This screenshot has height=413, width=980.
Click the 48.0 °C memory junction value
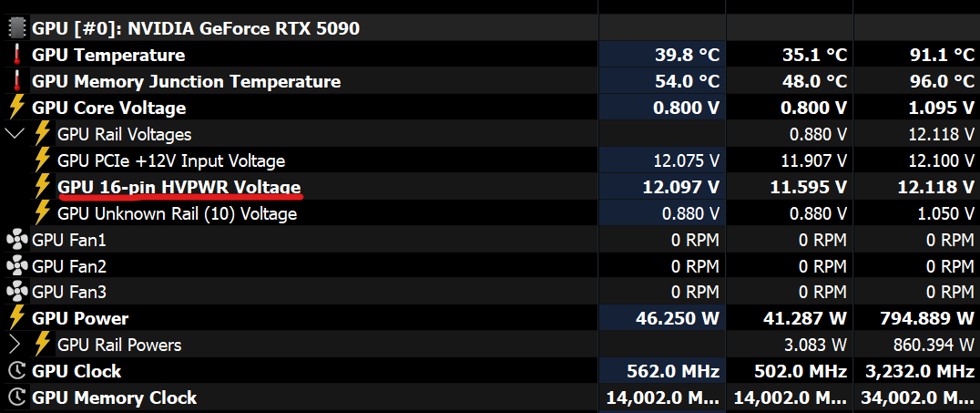coord(814,81)
